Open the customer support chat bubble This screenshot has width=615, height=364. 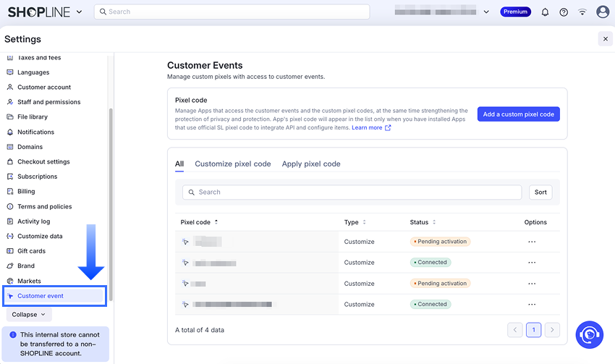point(590,334)
